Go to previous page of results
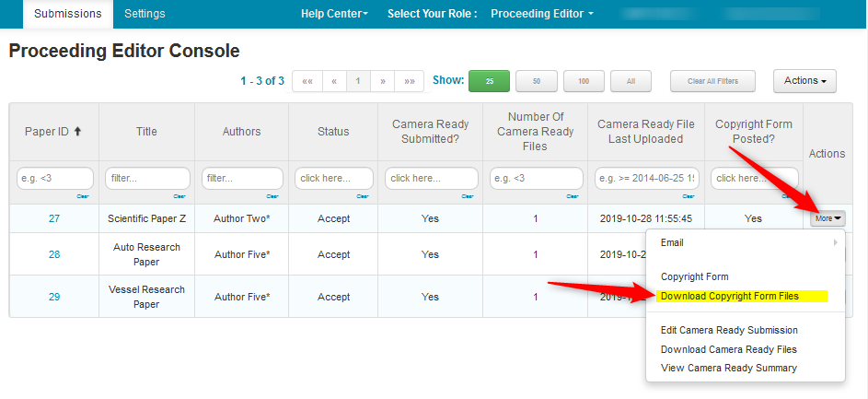The image size is (868, 399). tap(333, 81)
